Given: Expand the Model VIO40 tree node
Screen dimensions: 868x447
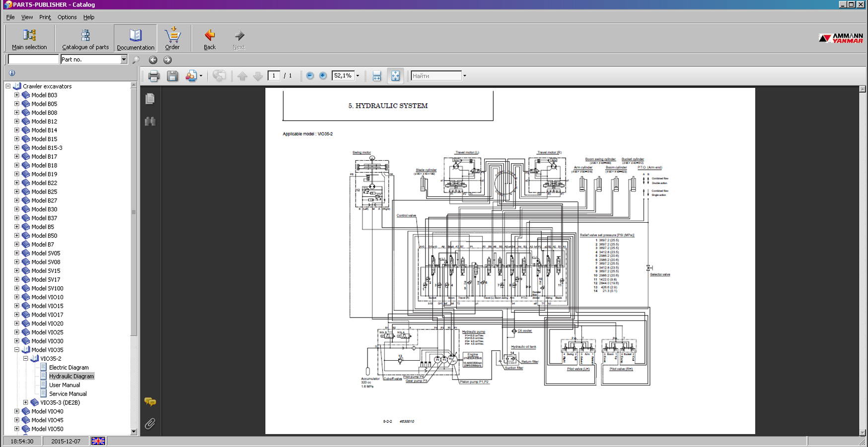Looking at the screenshot, I should [17, 411].
